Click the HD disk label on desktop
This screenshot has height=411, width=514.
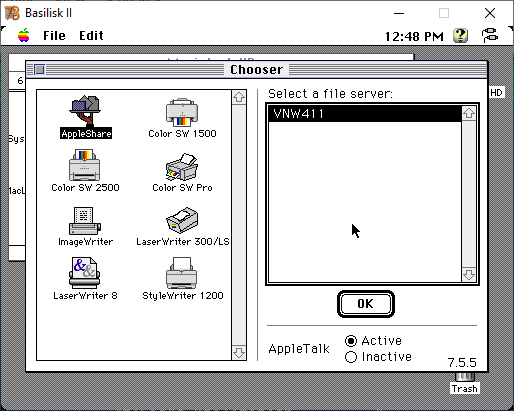496,93
